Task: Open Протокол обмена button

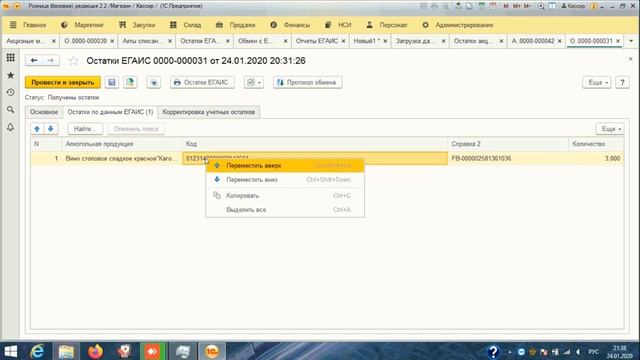Action: [307, 82]
